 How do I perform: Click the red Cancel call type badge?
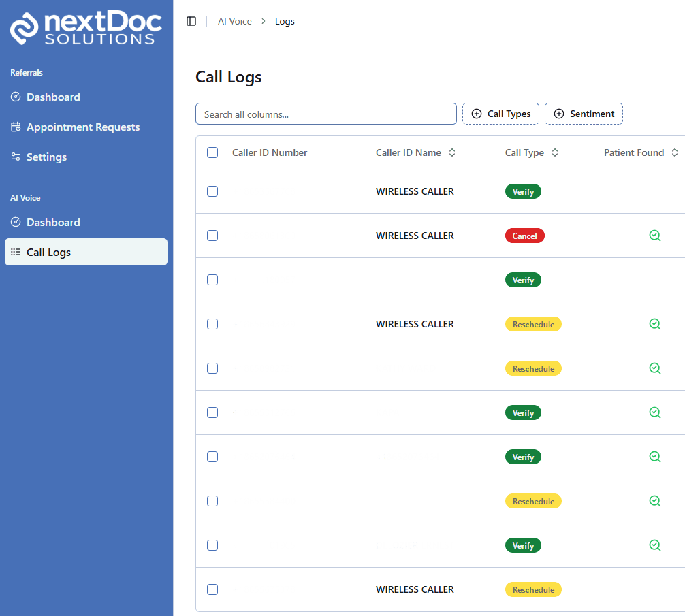[x=524, y=236]
